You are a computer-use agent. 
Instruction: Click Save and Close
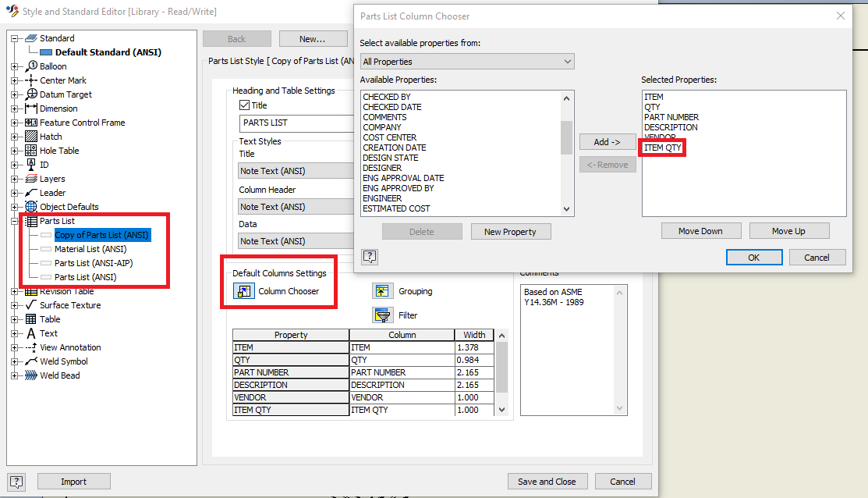[547, 481]
